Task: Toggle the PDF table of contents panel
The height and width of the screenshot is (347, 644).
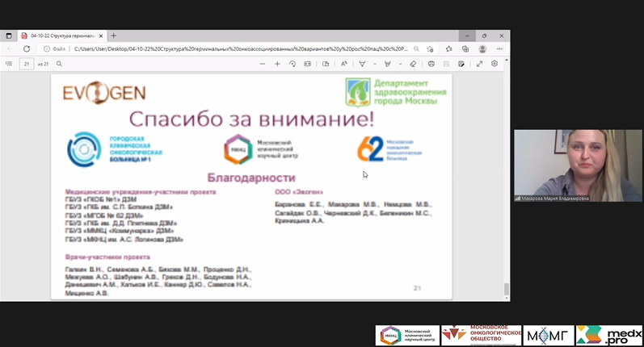Action: coord(9,64)
